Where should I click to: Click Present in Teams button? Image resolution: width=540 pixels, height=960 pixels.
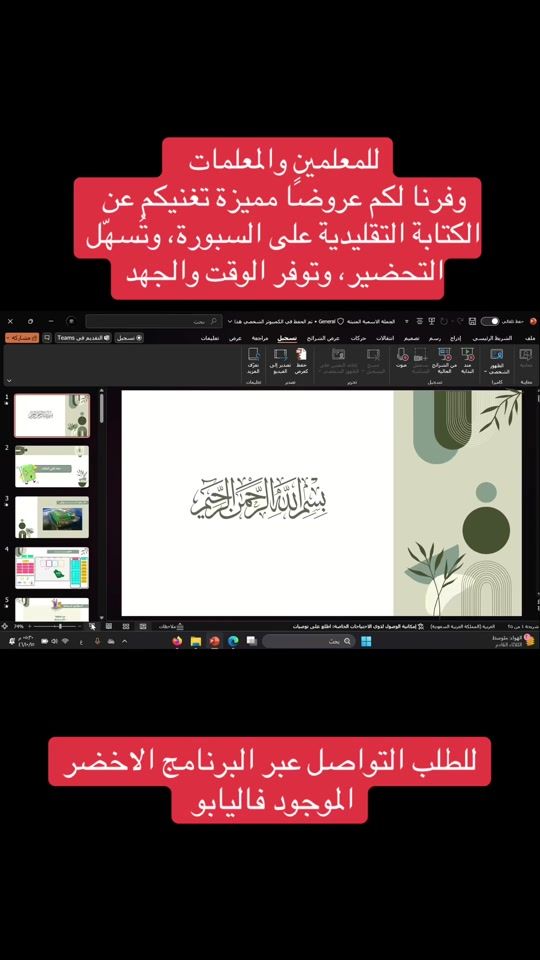83,338
